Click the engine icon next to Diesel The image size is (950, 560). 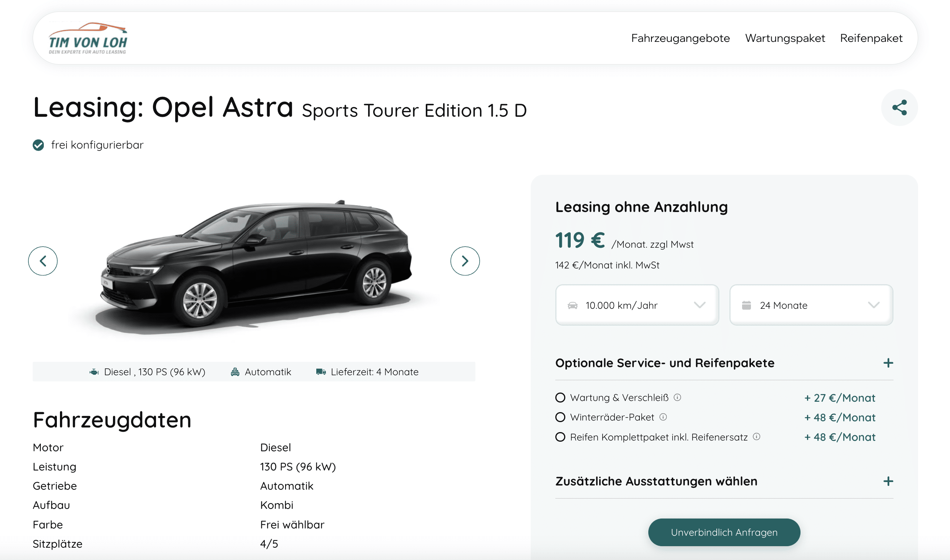94,372
